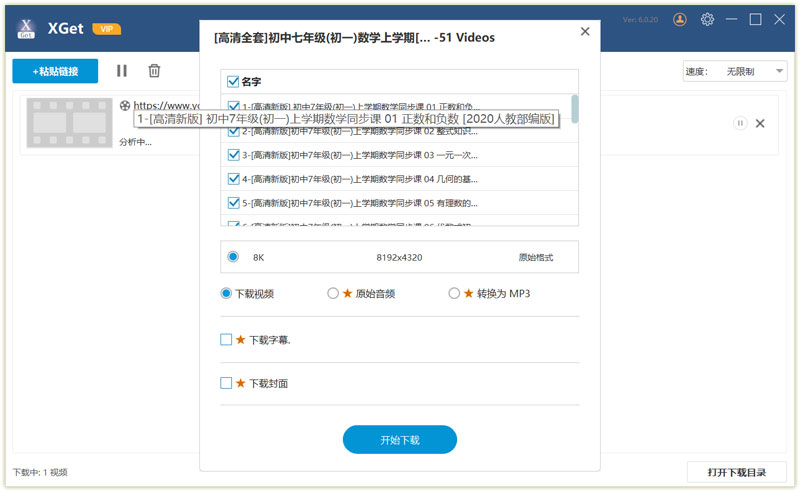Click the video list scrollbar
The width and height of the screenshot is (800, 492).
[574, 108]
